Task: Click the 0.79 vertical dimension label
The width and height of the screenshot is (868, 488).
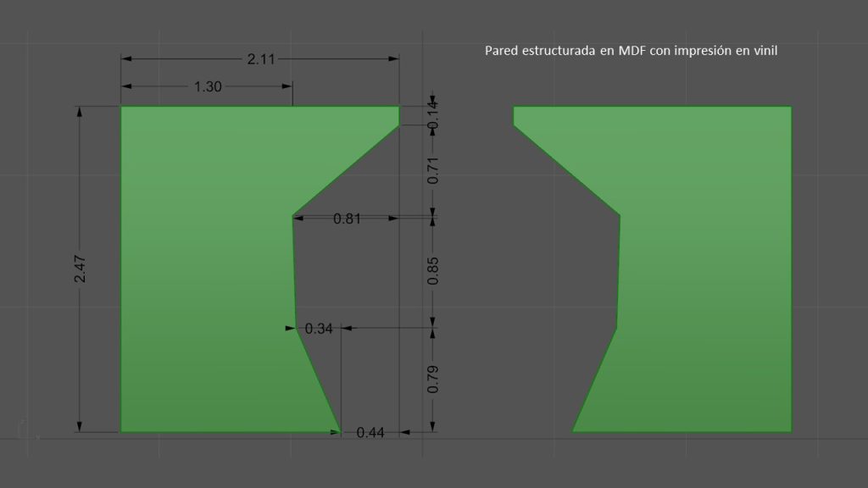Action: (433, 380)
